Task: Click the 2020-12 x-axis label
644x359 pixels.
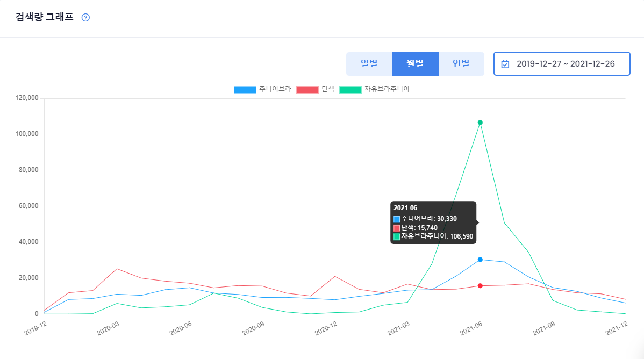Action: [326, 328]
